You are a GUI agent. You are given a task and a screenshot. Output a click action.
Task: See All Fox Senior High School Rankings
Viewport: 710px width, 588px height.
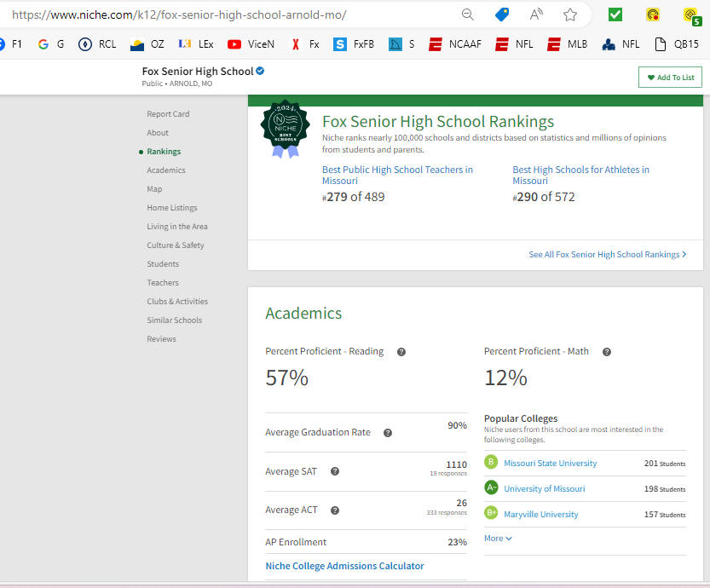[x=608, y=255]
